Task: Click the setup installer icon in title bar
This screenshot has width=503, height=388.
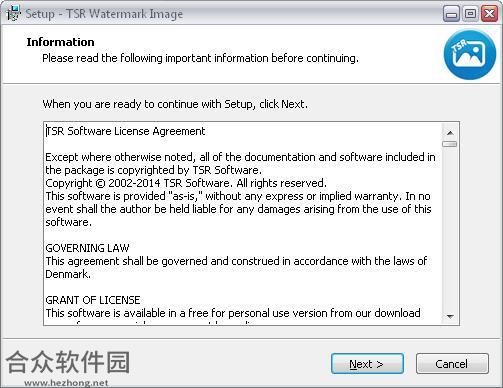Action: (14, 13)
